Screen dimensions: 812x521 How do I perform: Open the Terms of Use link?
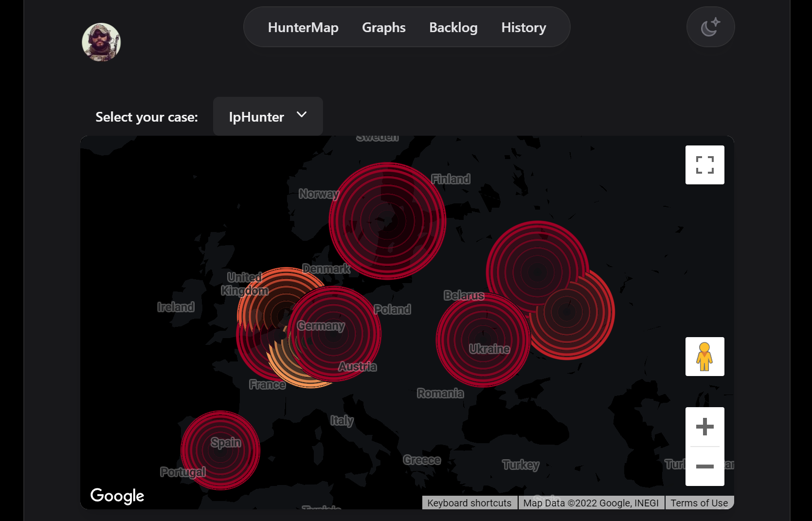(x=699, y=503)
